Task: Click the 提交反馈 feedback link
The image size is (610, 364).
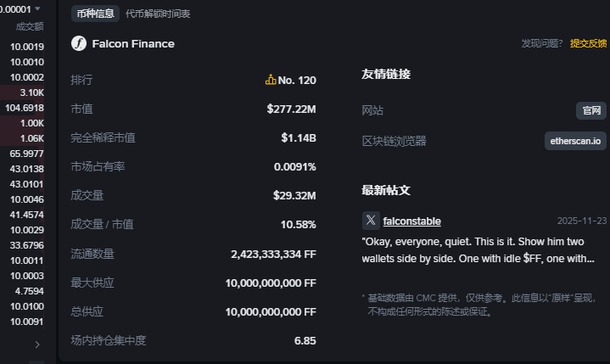Action: coord(588,43)
